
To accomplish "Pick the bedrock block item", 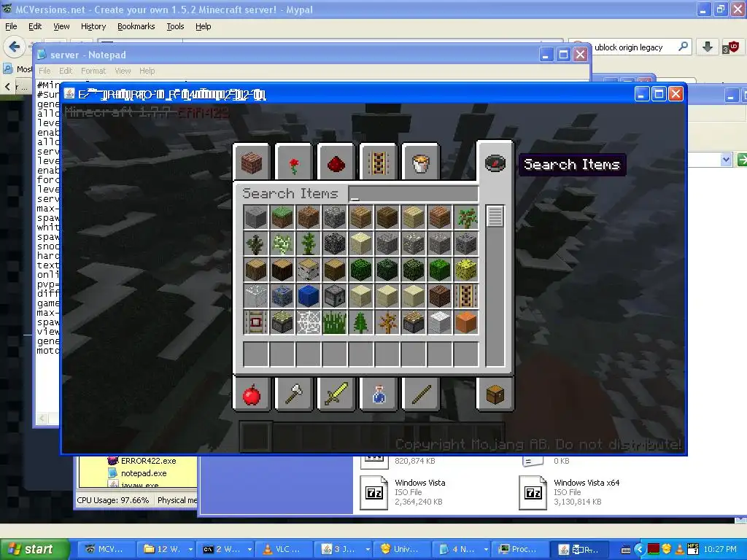I will (x=334, y=244).
